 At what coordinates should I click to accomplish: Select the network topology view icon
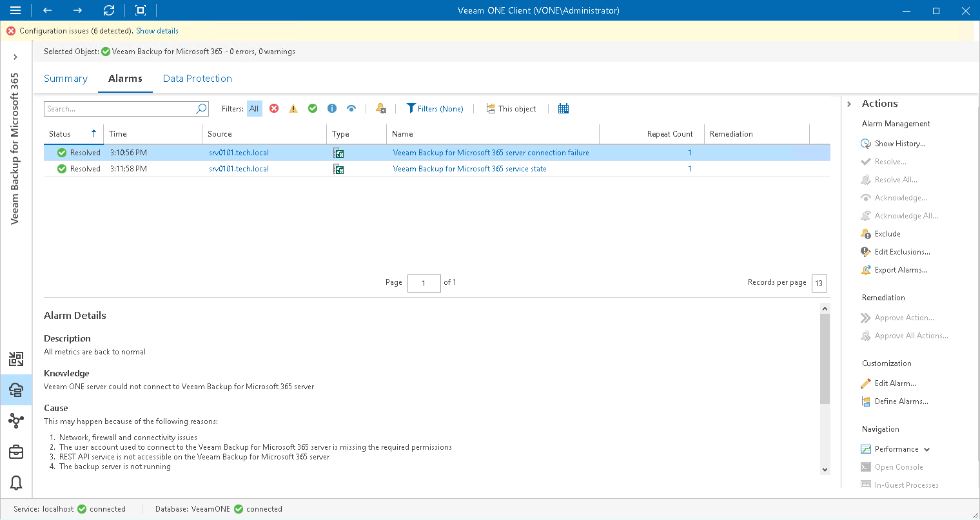(16, 421)
